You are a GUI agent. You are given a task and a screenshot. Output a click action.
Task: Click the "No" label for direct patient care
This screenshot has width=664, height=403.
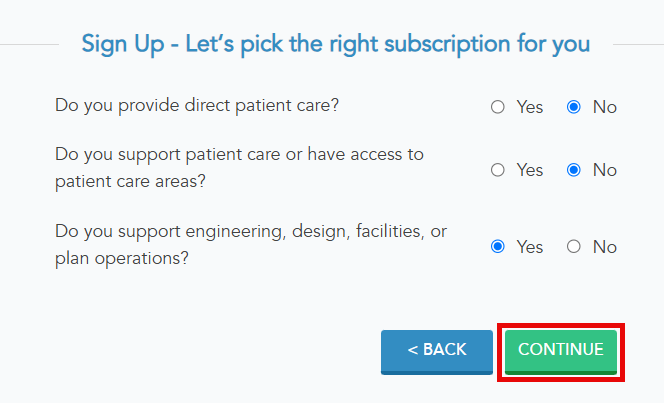coord(605,107)
